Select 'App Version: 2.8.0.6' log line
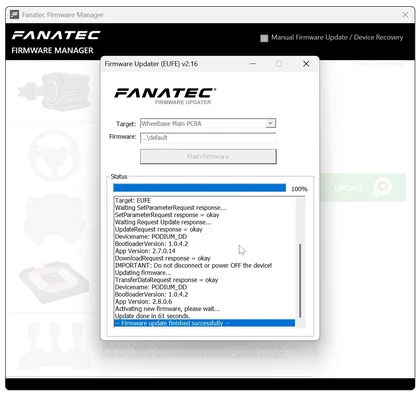Screen dimensions: 420x395 143,301
